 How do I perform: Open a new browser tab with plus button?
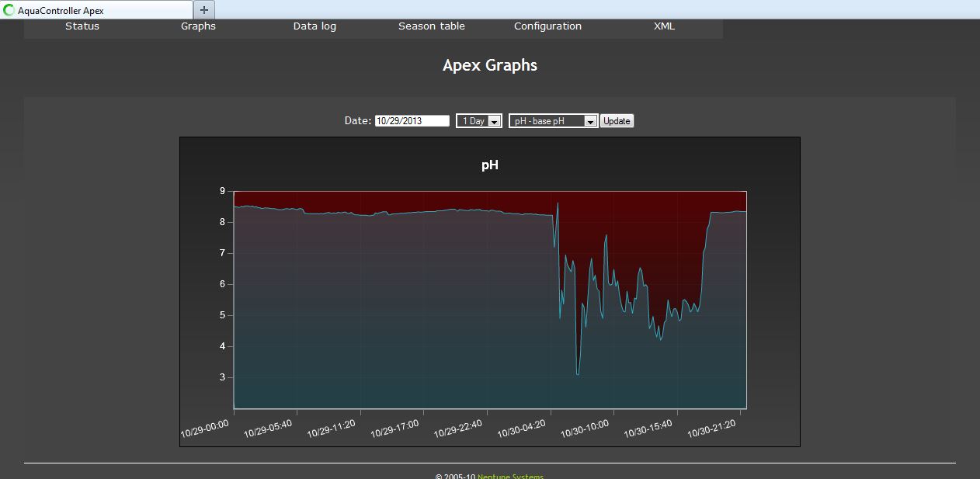coord(203,10)
